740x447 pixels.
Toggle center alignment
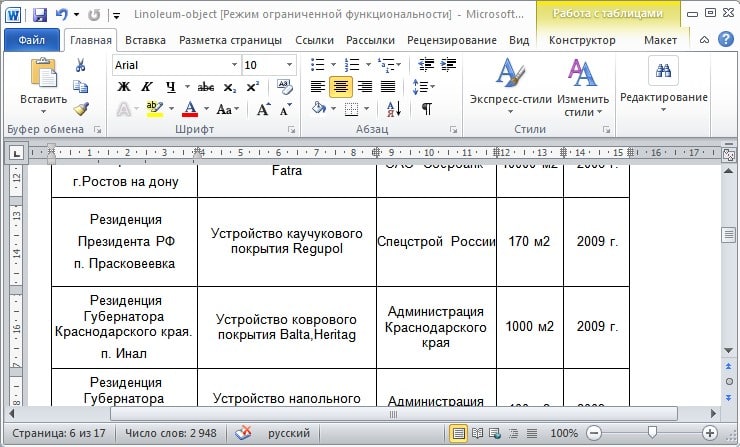coord(340,87)
